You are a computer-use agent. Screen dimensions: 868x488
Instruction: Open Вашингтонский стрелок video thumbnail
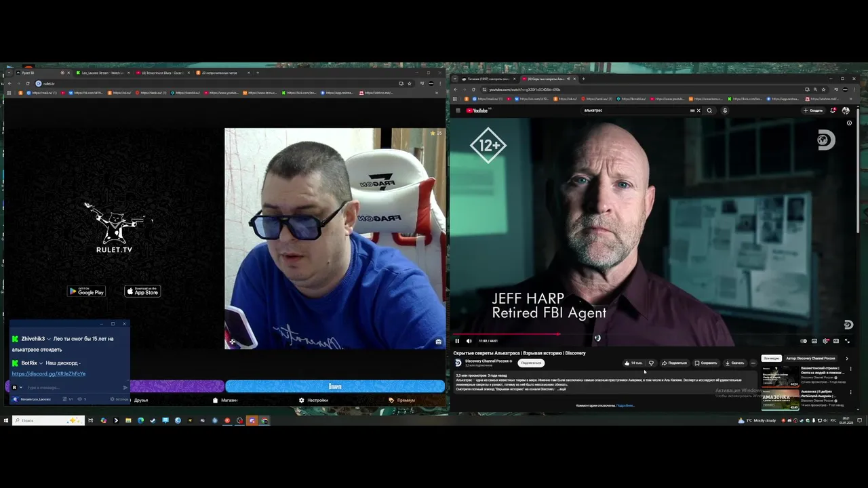(x=780, y=376)
